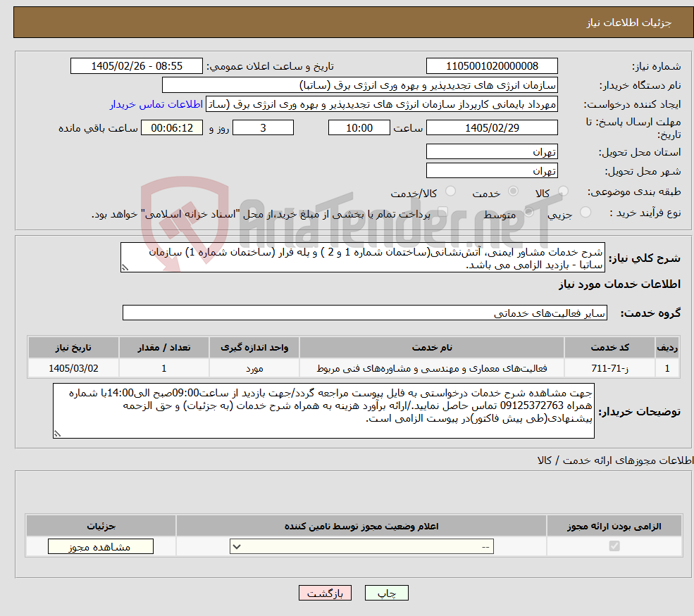694x616 pixels.
Task: Click the buyer organization name field
Action: 360,85
